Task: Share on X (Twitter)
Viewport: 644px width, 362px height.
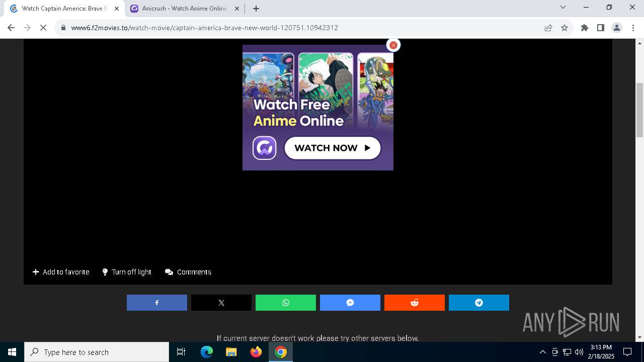Action: click(221, 303)
